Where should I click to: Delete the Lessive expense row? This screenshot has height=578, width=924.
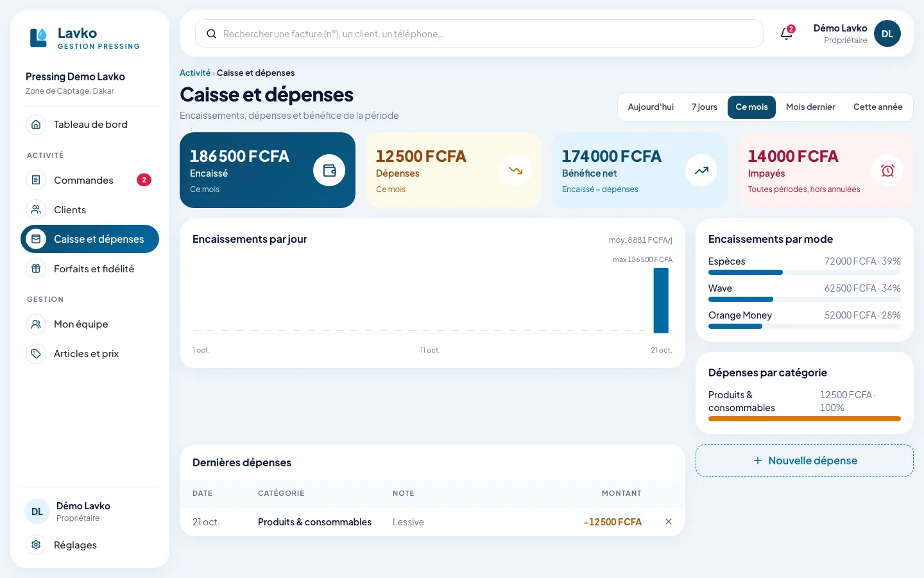pos(669,521)
